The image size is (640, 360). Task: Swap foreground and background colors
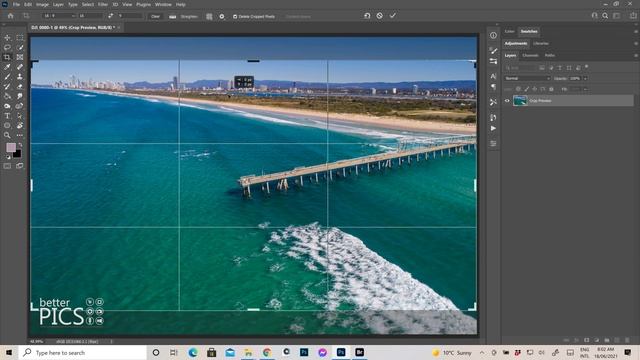pos(20,145)
